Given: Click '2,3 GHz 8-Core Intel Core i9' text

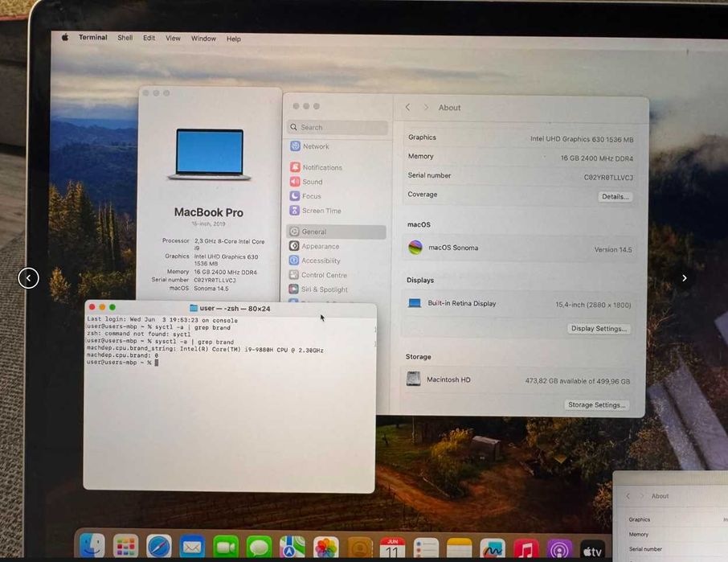Looking at the screenshot, I should point(229,244).
